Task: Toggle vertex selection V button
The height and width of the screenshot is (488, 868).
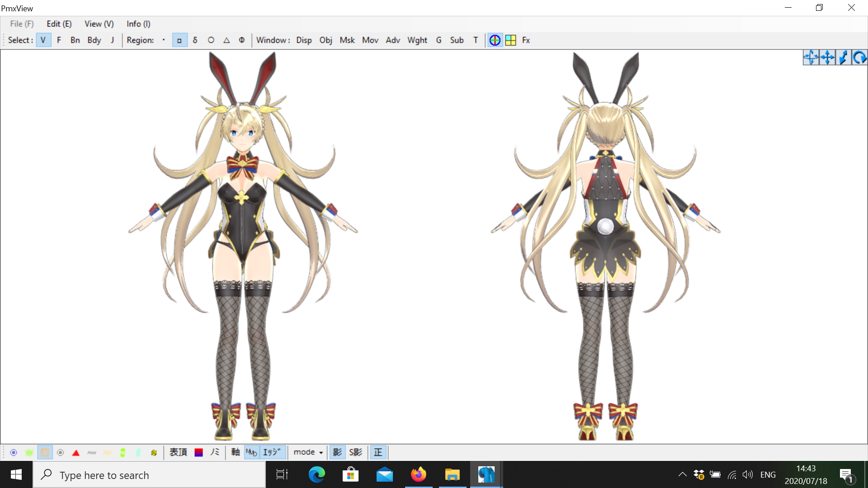Action: (x=43, y=40)
